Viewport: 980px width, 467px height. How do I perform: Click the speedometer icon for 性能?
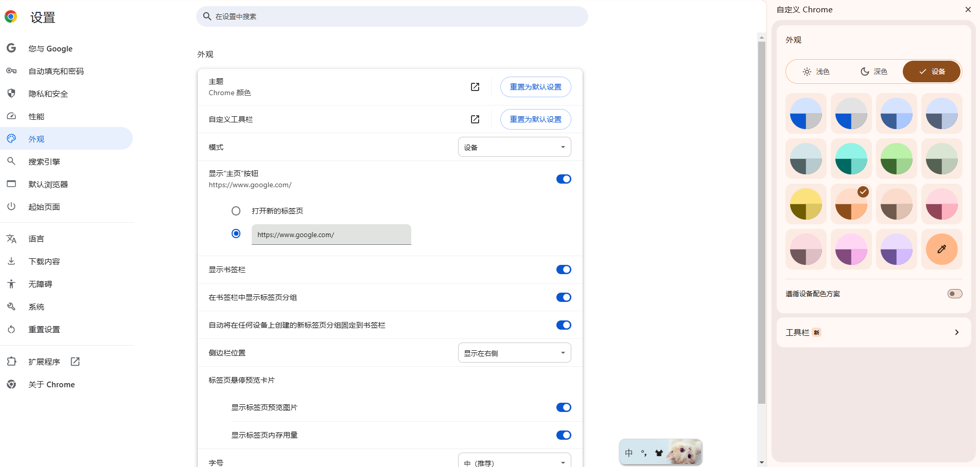(11, 116)
